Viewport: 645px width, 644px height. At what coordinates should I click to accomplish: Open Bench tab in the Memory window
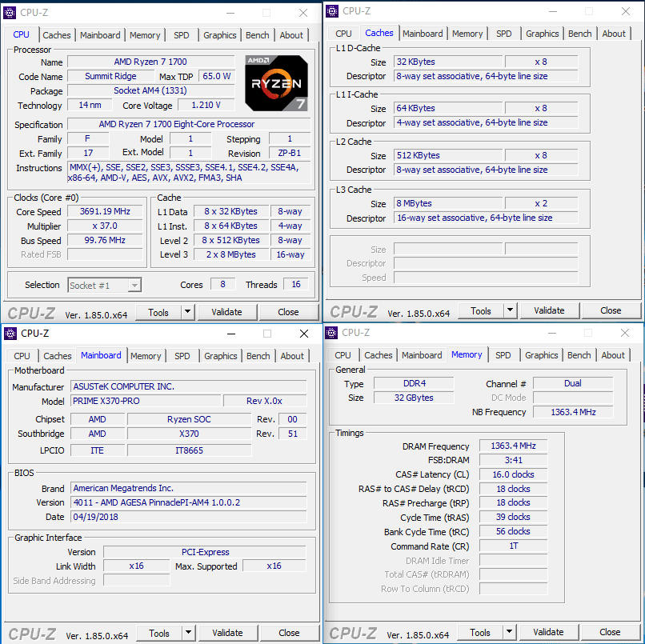pos(579,355)
